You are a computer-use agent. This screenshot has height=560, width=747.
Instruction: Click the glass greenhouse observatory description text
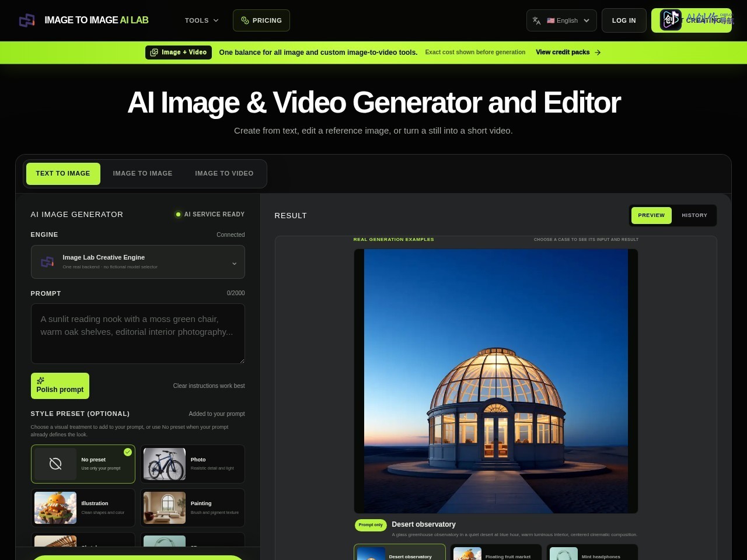[x=515, y=535]
